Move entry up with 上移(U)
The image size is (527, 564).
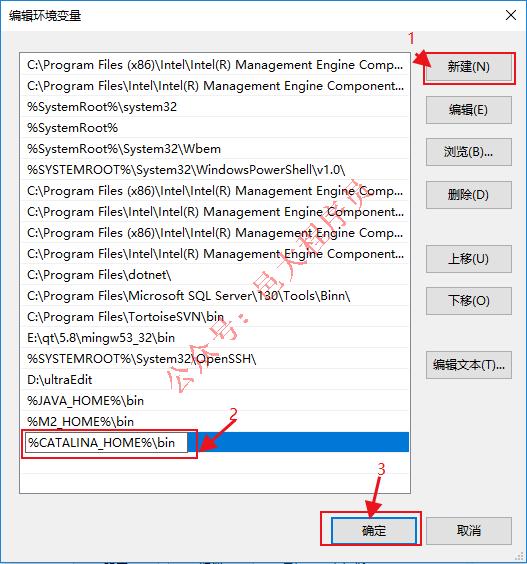[469, 259]
